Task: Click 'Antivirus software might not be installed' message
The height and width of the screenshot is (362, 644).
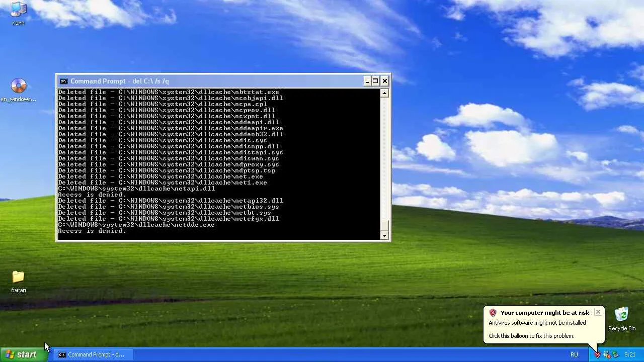Action: tap(537, 323)
